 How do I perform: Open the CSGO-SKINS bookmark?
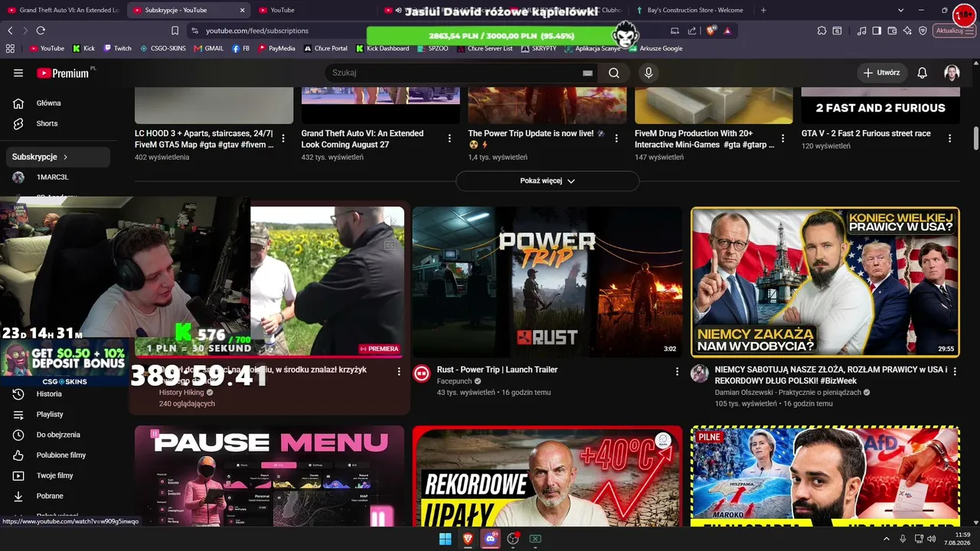163,48
